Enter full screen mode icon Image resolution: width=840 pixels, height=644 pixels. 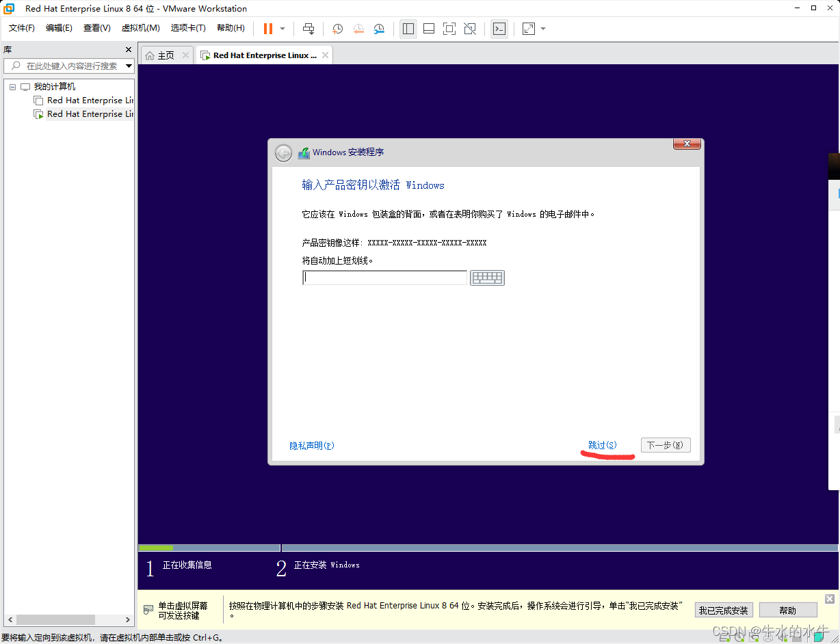click(x=449, y=29)
